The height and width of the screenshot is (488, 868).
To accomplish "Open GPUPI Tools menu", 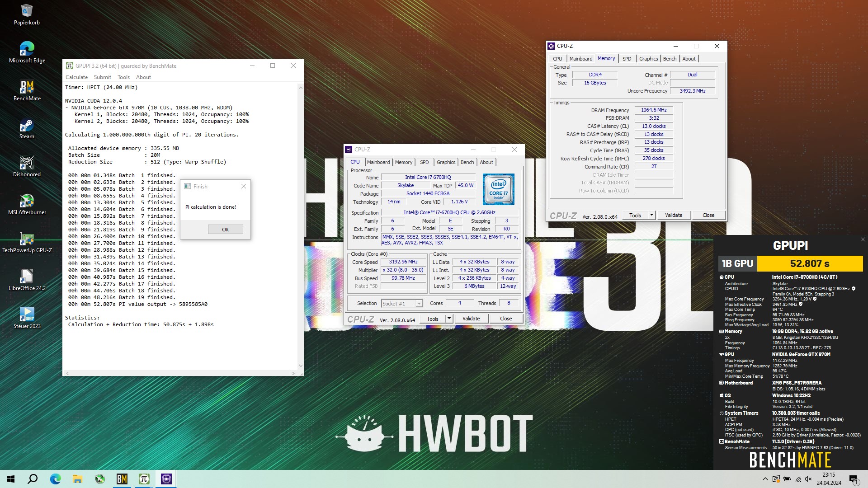I will click(123, 77).
